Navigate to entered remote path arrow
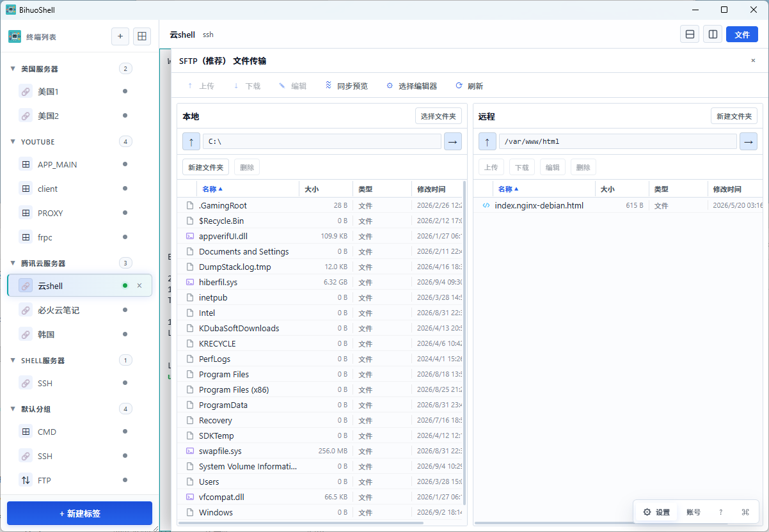The width and height of the screenshot is (769, 532). click(x=749, y=141)
